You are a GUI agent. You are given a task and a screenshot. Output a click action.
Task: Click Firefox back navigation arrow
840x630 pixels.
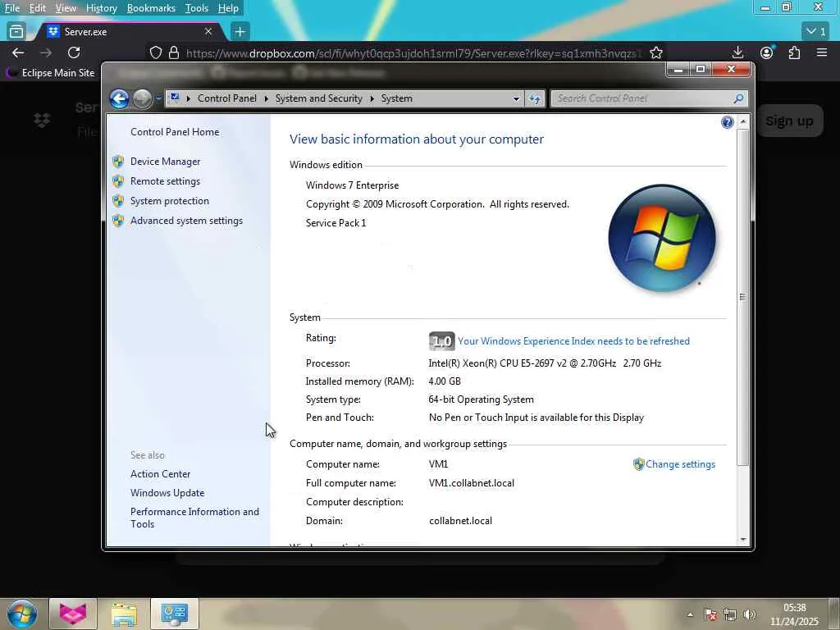pos(18,52)
